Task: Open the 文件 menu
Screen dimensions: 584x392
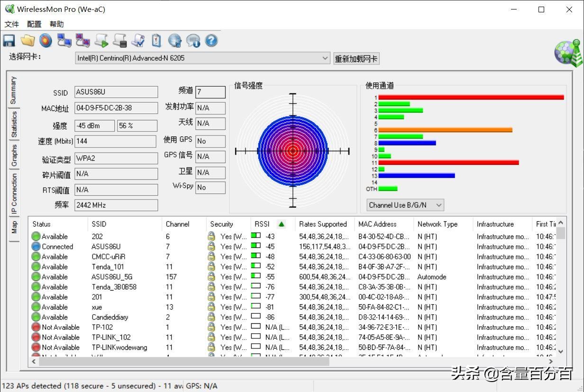Action: click(x=12, y=24)
